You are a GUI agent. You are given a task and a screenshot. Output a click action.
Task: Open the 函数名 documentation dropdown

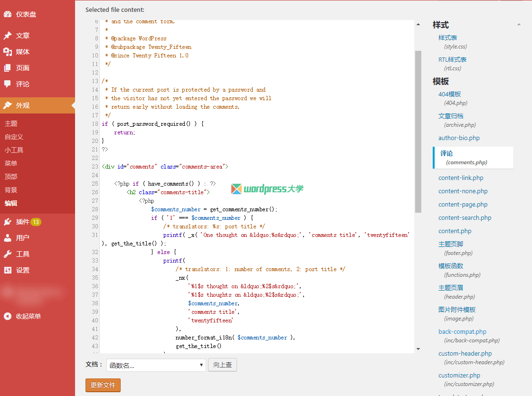(156, 365)
